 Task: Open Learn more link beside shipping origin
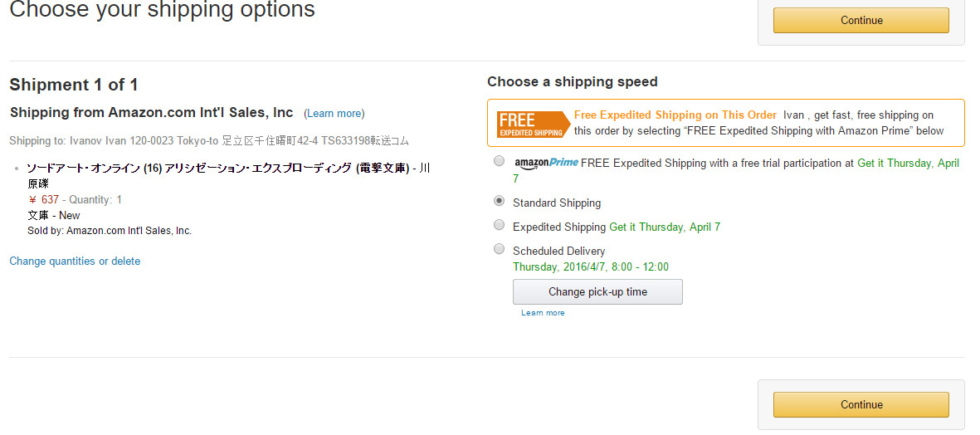(334, 114)
